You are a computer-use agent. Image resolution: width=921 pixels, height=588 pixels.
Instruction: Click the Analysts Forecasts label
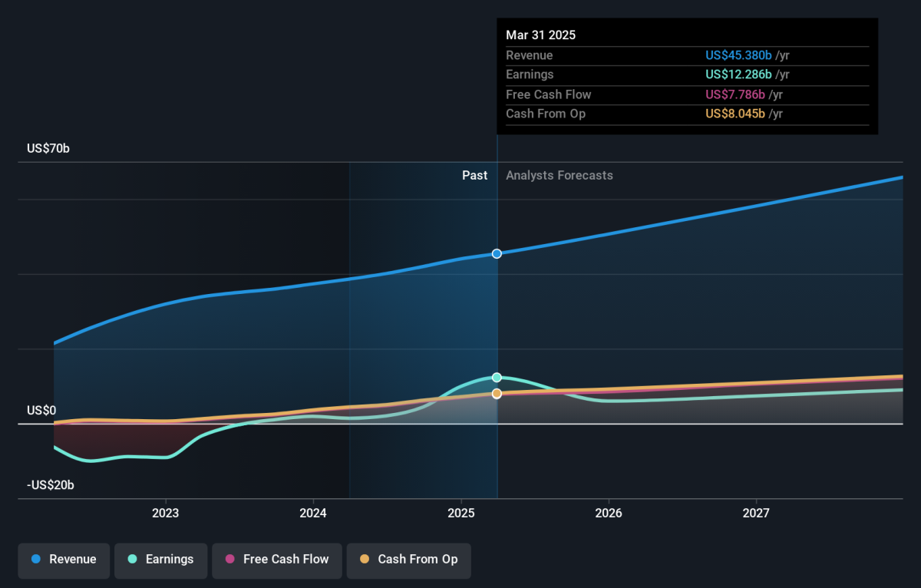[560, 175]
